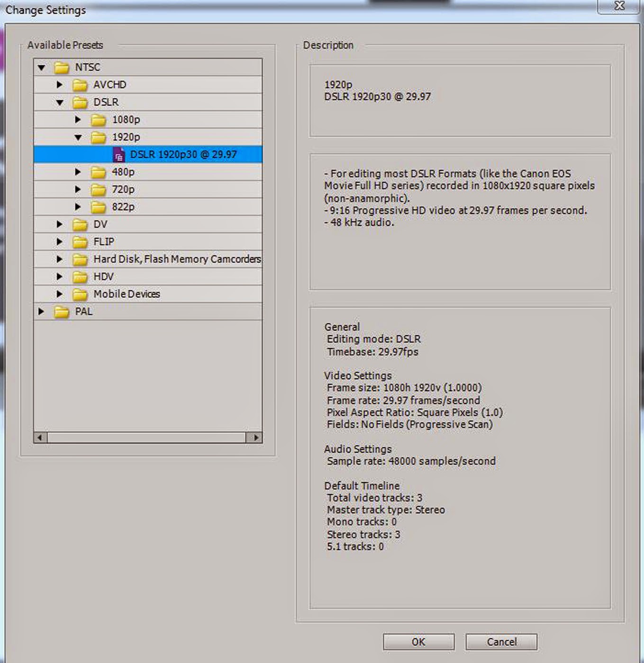Select the Mobile Devices tree label
644x663 pixels.
point(127,294)
